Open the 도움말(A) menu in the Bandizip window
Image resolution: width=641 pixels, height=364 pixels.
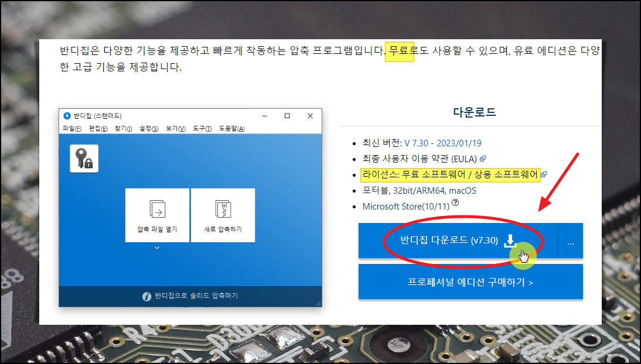[x=232, y=129]
